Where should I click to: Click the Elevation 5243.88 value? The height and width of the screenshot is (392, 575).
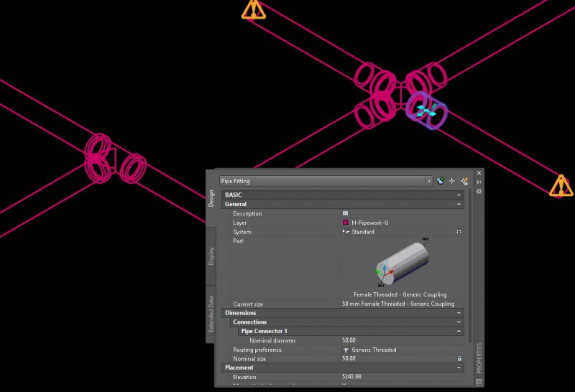[x=351, y=377]
